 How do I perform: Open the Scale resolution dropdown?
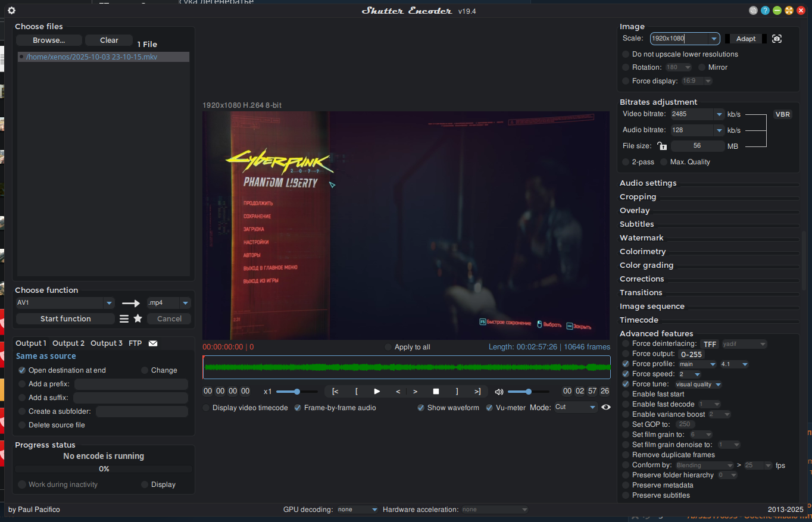point(714,39)
